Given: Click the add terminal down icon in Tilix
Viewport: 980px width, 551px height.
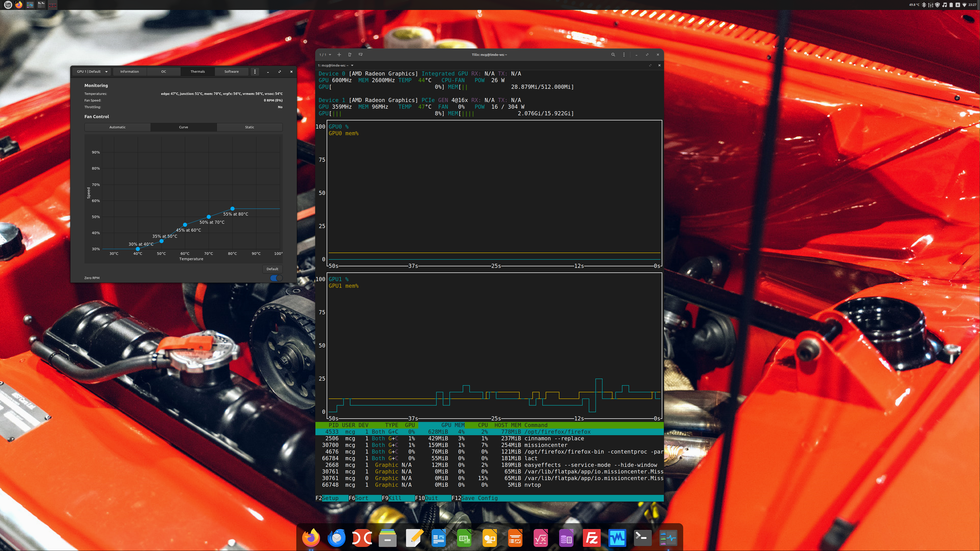Looking at the screenshot, I should [x=360, y=55].
